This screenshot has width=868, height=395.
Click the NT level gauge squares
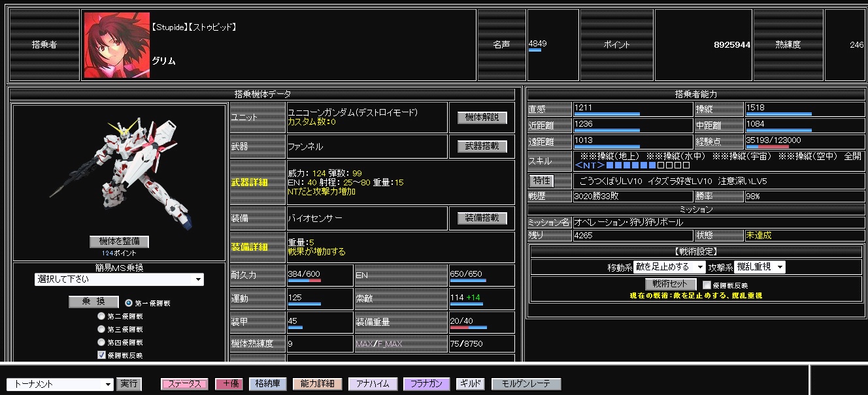click(648, 165)
